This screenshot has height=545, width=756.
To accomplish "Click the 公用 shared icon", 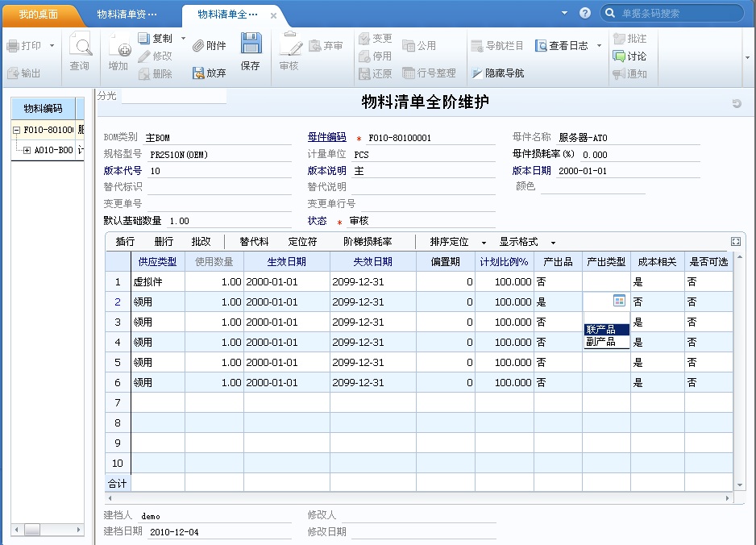I will (409, 45).
